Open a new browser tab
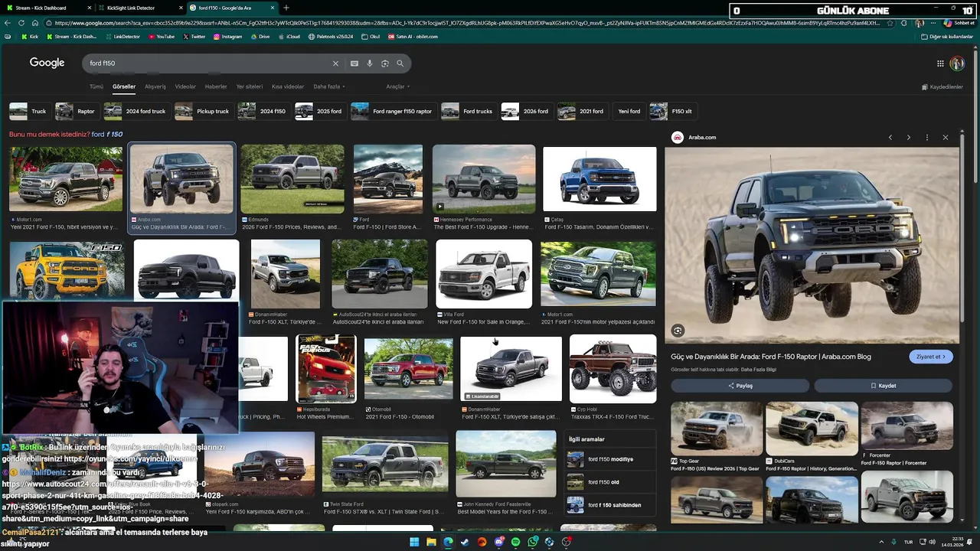Image resolution: width=980 pixels, height=551 pixels. coord(286,8)
